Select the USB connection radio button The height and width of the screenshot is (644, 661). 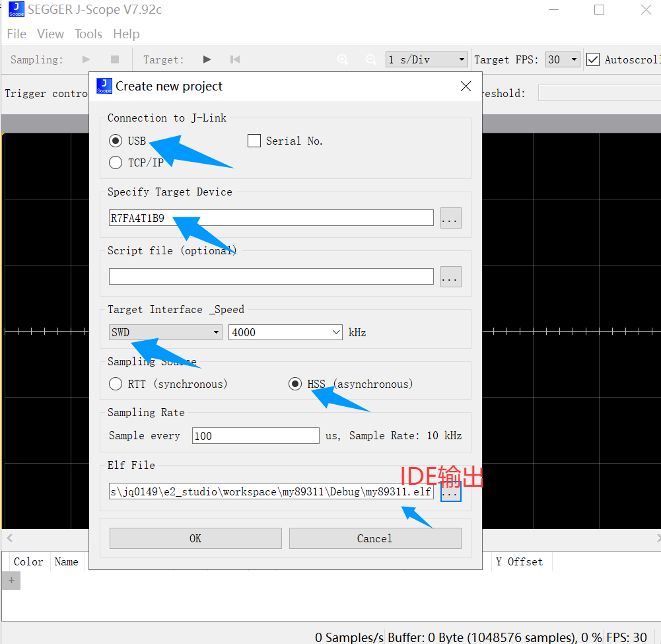click(116, 141)
